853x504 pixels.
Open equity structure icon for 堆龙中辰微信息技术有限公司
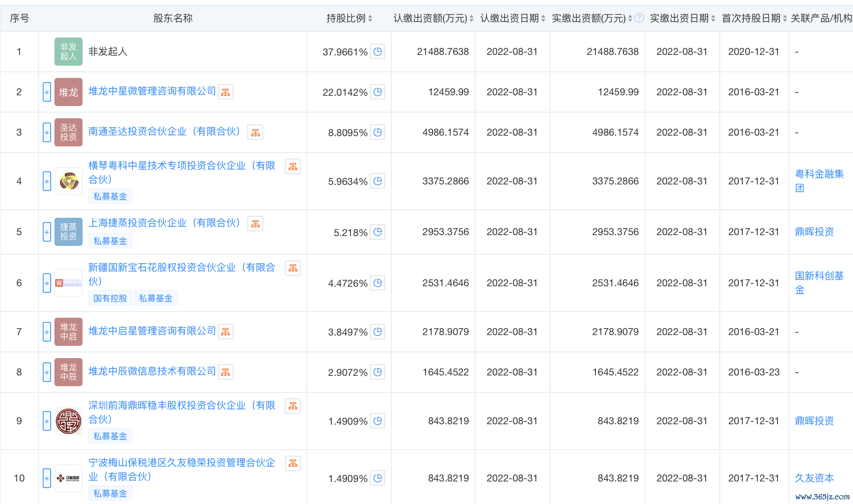click(x=226, y=373)
